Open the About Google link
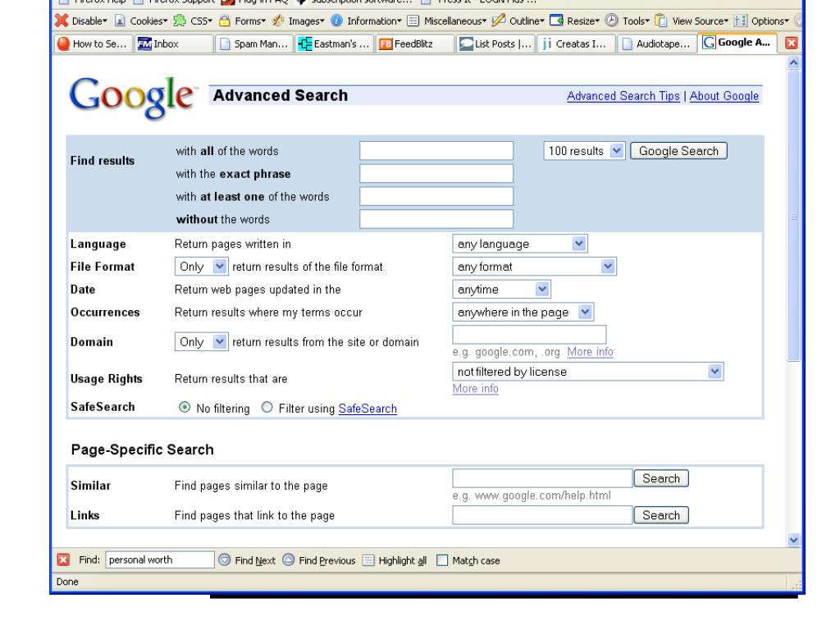 (x=724, y=96)
